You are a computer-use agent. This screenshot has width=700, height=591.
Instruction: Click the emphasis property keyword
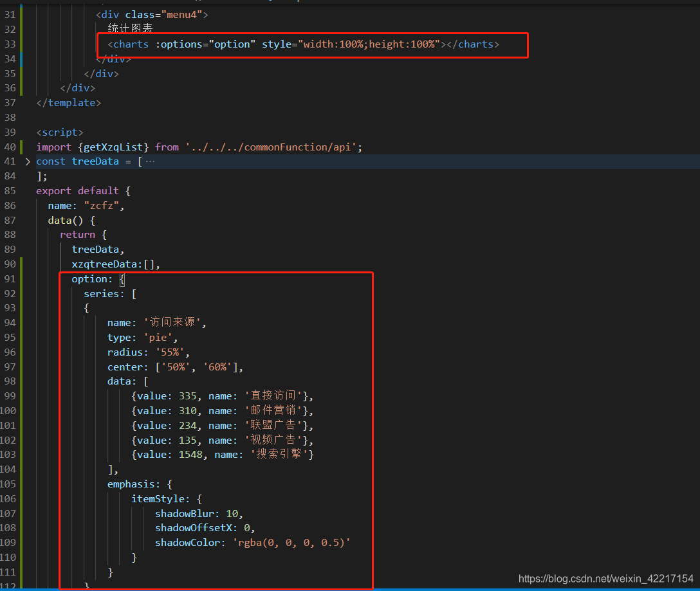point(127,484)
